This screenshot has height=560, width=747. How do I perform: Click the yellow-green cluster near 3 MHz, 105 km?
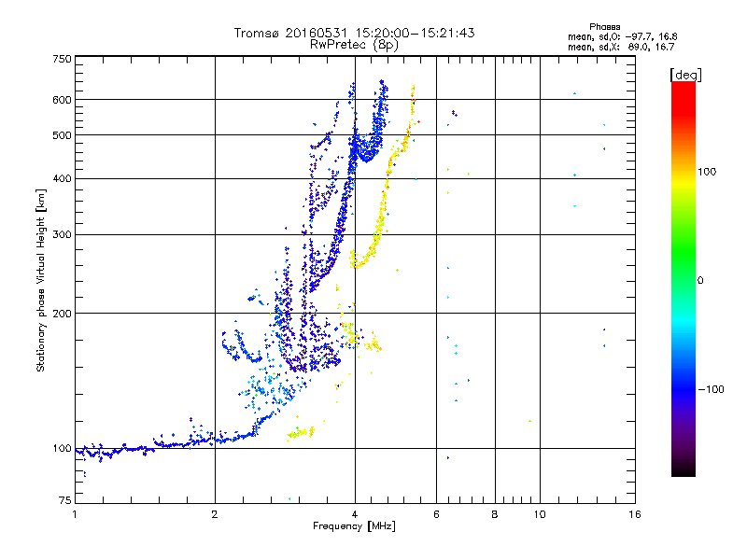[301, 433]
